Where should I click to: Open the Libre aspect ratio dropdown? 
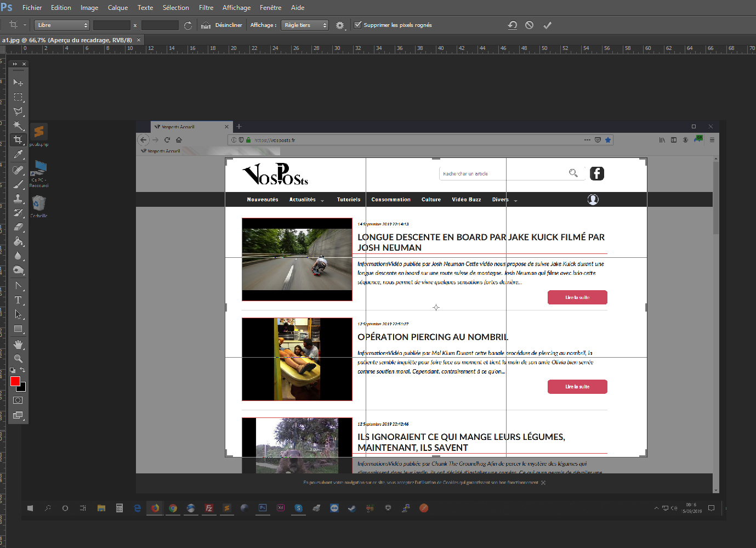click(x=61, y=25)
